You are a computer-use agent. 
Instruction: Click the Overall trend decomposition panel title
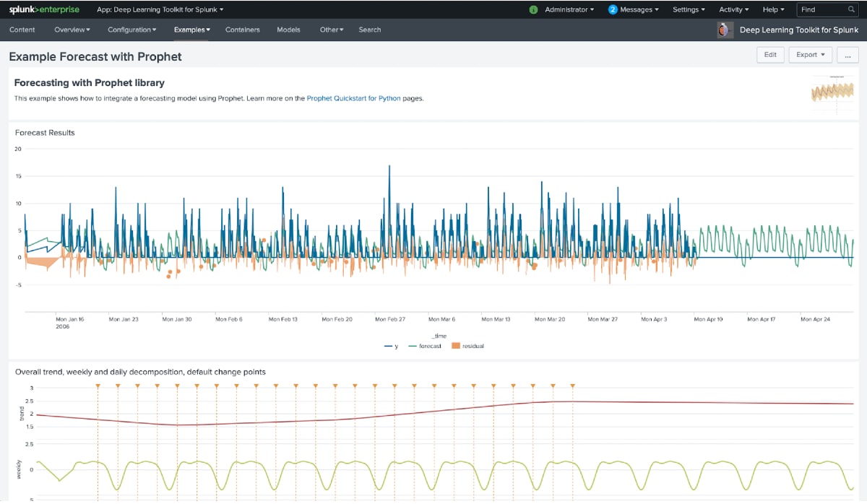(x=140, y=372)
